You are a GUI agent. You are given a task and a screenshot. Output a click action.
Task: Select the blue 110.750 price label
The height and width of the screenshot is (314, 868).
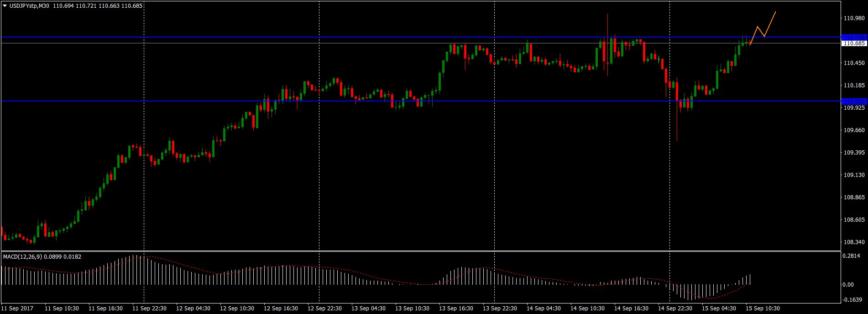point(853,37)
